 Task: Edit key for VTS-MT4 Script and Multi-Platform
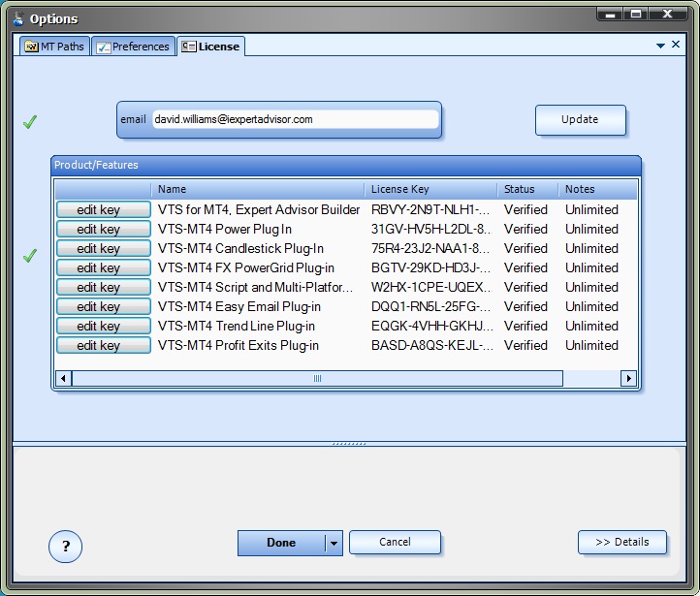tap(104, 287)
